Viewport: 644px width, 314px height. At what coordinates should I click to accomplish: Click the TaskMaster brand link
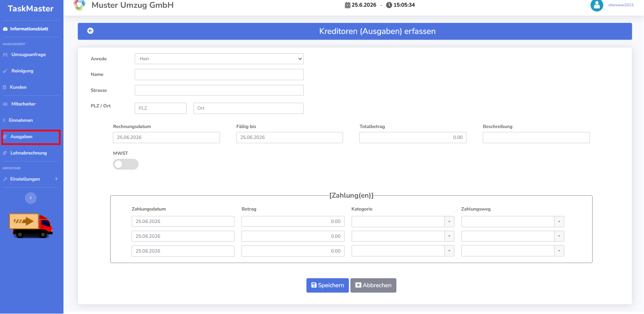31,9
